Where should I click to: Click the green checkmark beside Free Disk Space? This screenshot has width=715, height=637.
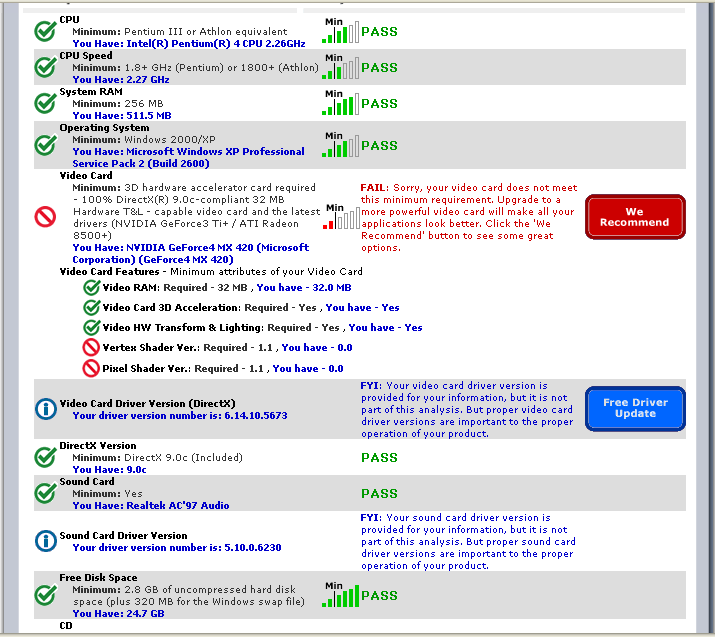45,595
